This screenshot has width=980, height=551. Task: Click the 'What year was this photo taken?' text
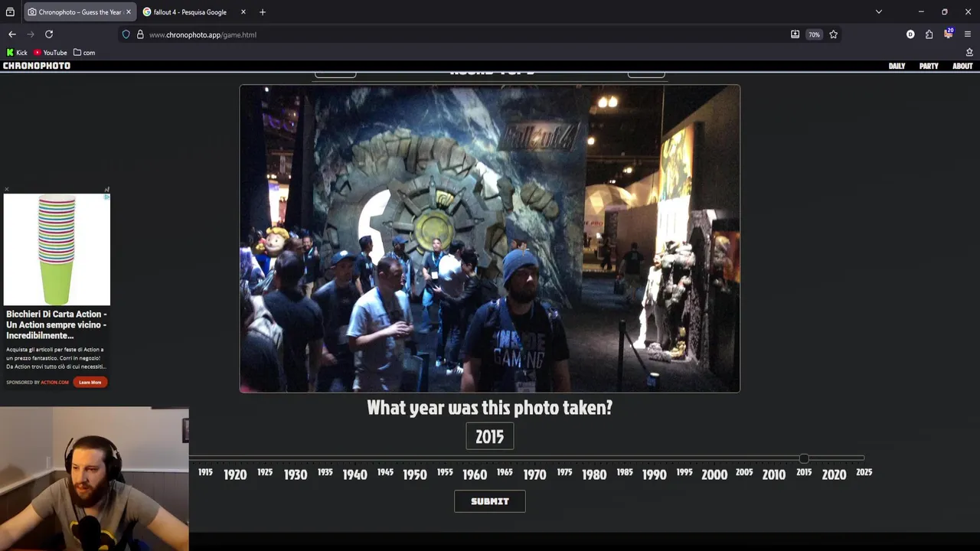490,407
